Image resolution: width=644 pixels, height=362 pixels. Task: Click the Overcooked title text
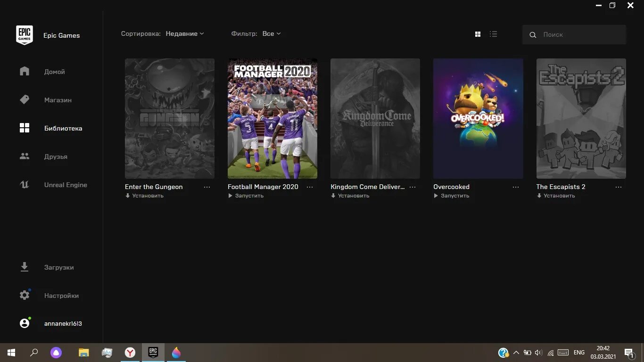click(451, 187)
